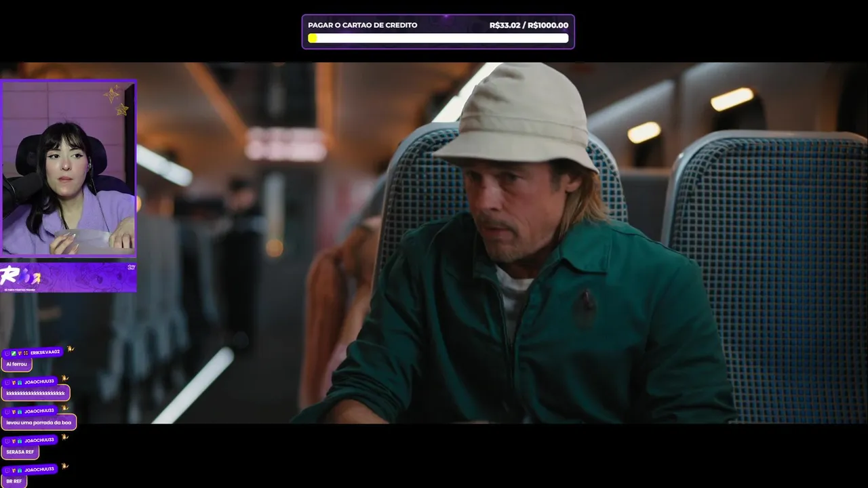Click JOAOCHUU33 username above 'BR REF'

(x=39, y=469)
